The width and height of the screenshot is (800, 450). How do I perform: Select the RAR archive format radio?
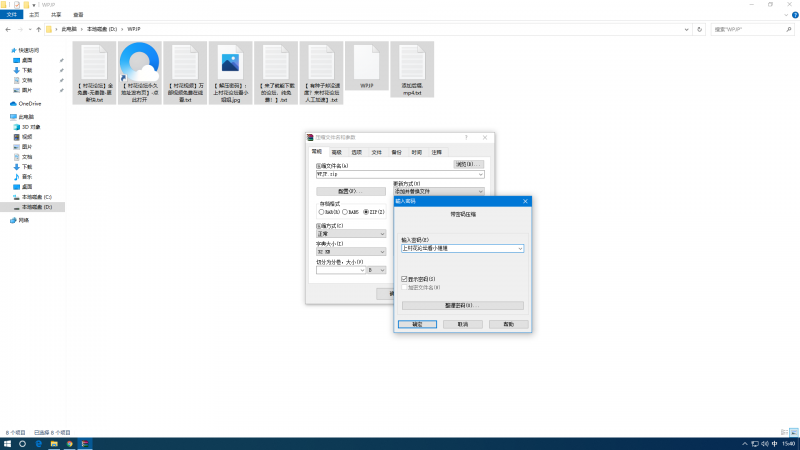point(322,212)
